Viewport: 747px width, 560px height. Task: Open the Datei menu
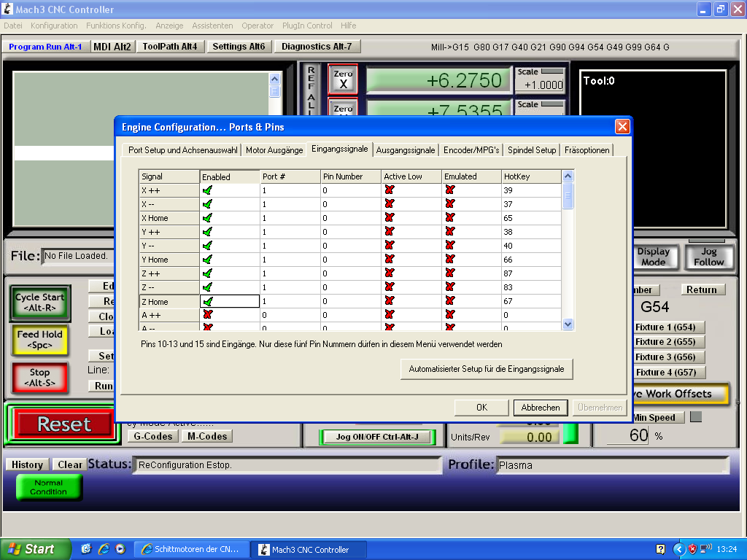13,26
